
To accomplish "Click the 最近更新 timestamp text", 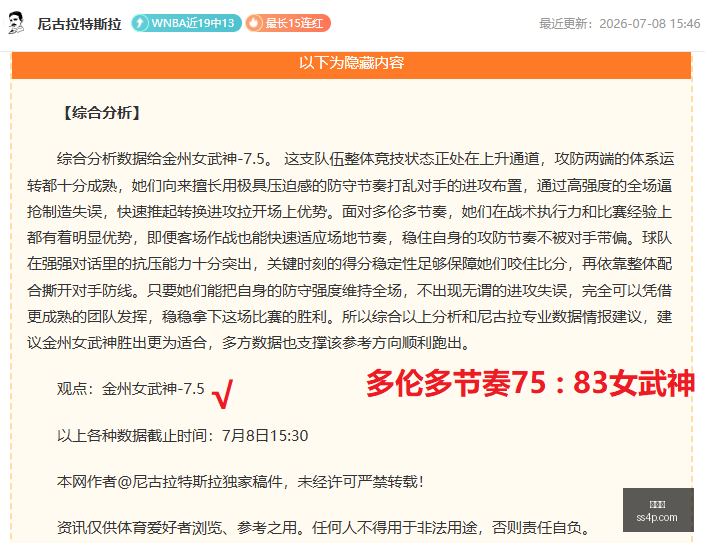I will [x=620, y=23].
